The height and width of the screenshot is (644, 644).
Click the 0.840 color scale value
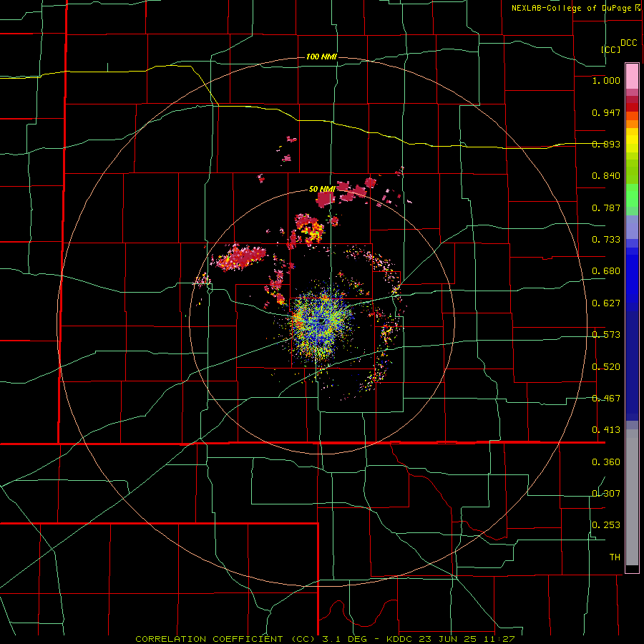(606, 176)
